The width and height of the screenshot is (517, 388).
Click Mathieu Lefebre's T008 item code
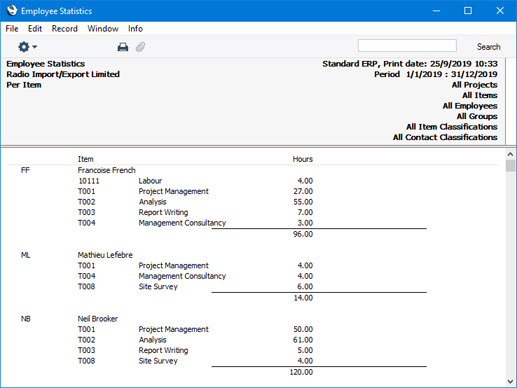coord(86,287)
